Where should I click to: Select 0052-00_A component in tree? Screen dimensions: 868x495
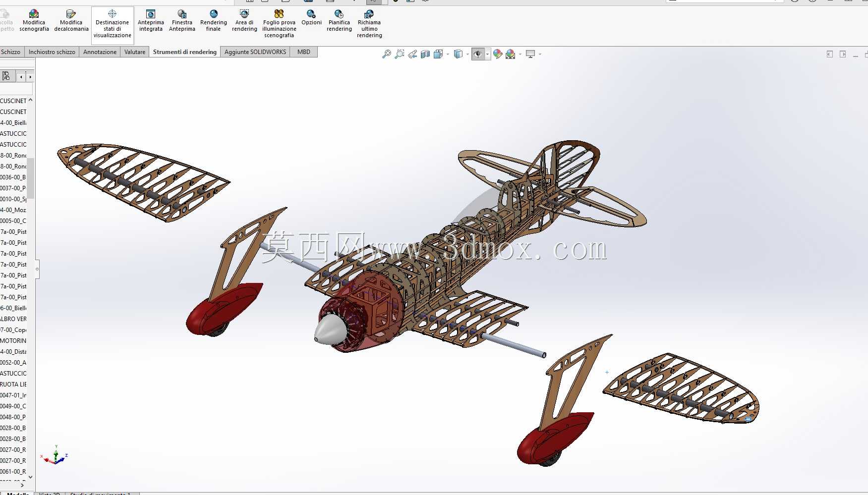coord(13,363)
